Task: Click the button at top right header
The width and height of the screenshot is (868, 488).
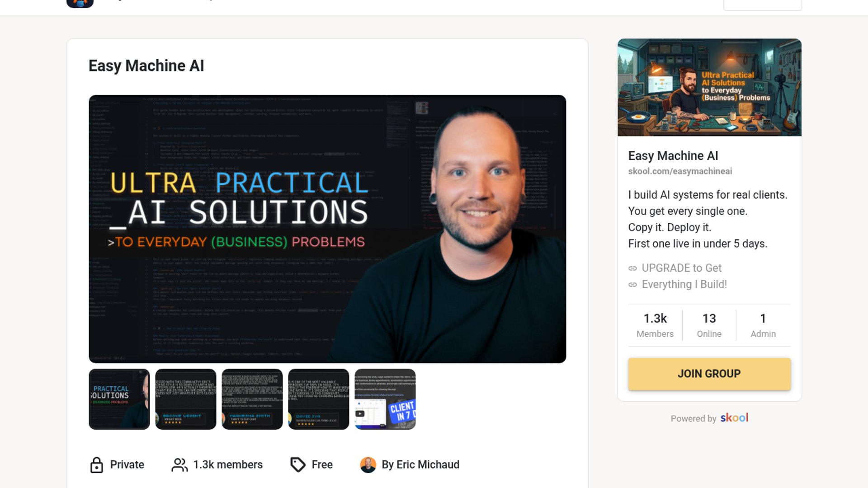Action: point(763,4)
